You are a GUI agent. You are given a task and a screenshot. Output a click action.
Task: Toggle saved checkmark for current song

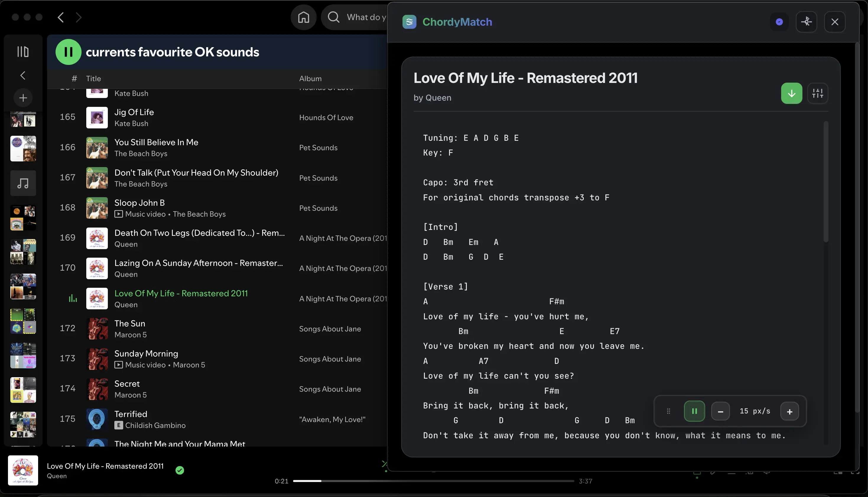pyautogui.click(x=180, y=470)
